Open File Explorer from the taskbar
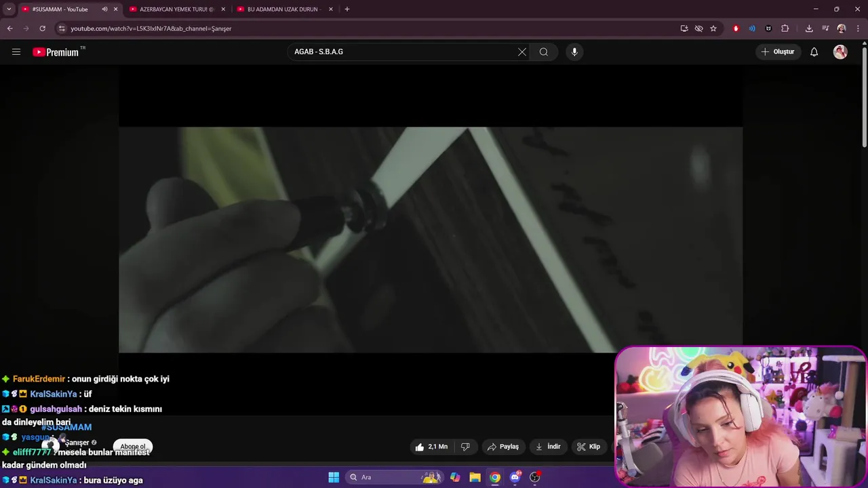 (x=475, y=477)
